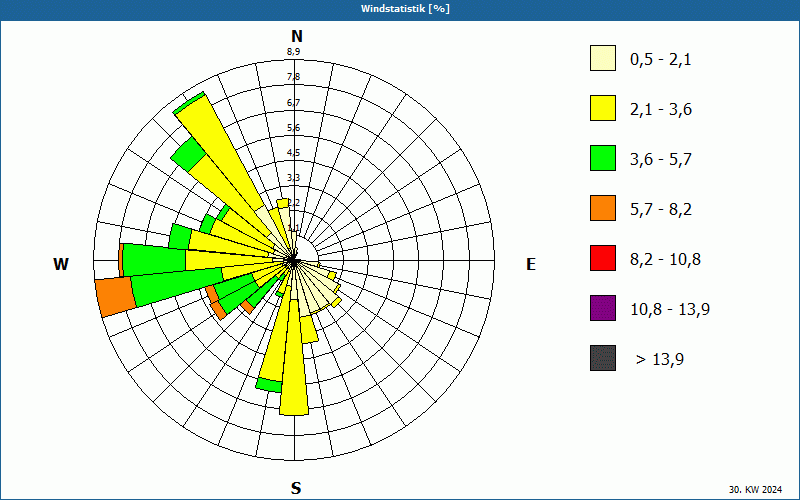Click the legend label 10,8 - 13,9
This screenshot has height=500, width=800.
(x=670, y=310)
